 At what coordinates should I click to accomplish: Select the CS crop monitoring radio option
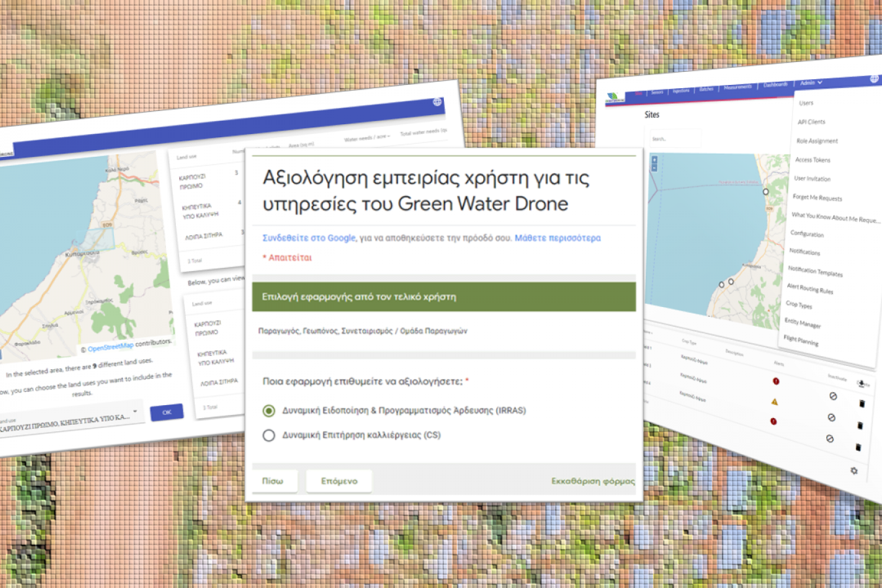pos(269,435)
